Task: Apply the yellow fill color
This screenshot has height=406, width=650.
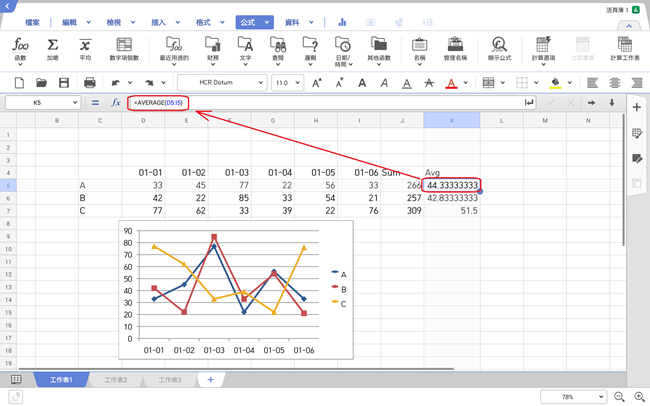Action: (555, 83)
